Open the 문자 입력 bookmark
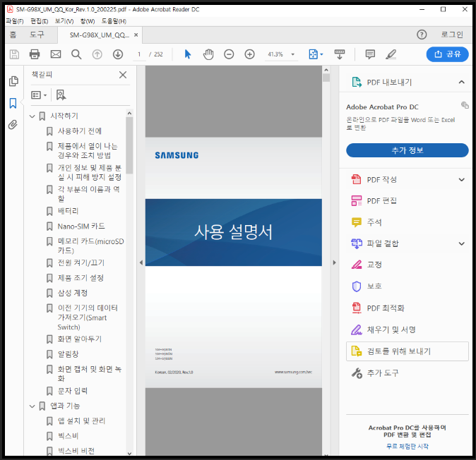476x460 pixels. click(73, 391)
